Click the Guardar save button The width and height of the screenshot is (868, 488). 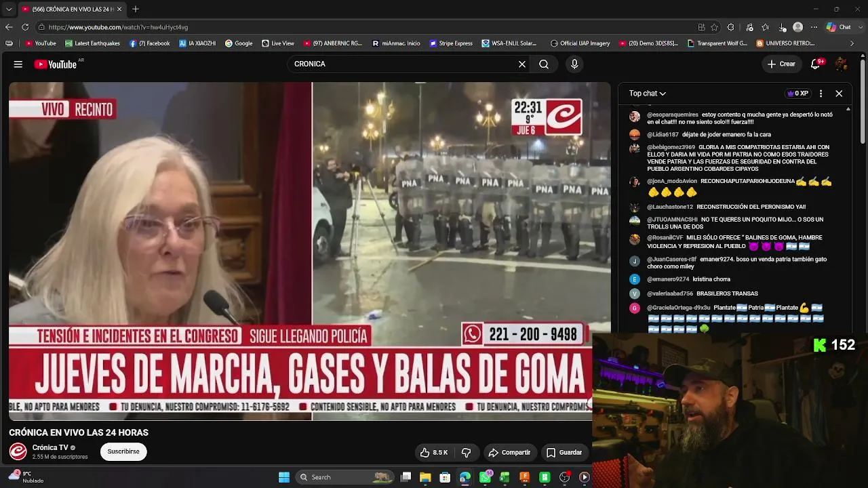click(x=564, y=453)
